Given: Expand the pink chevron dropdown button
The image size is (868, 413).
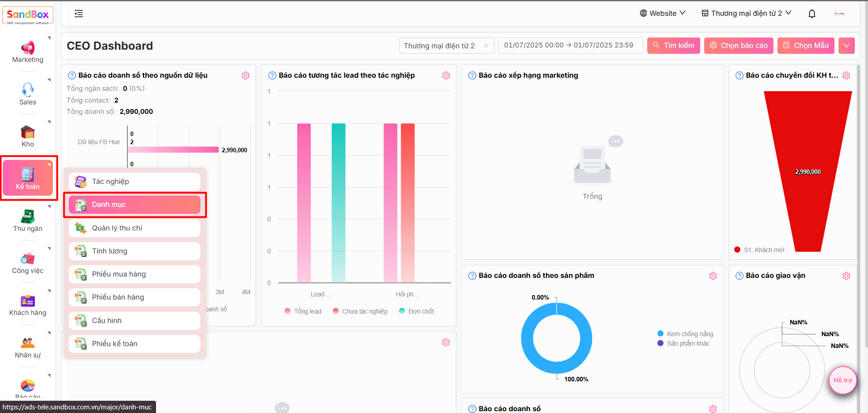Looking at the screenshot, I should point(846,46).
